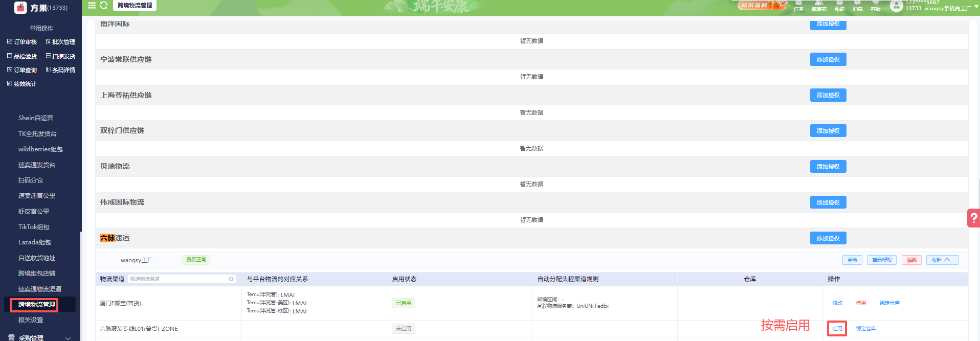
Task: Click the refresh icon in the top bar
Action: [x=103, y=6]
